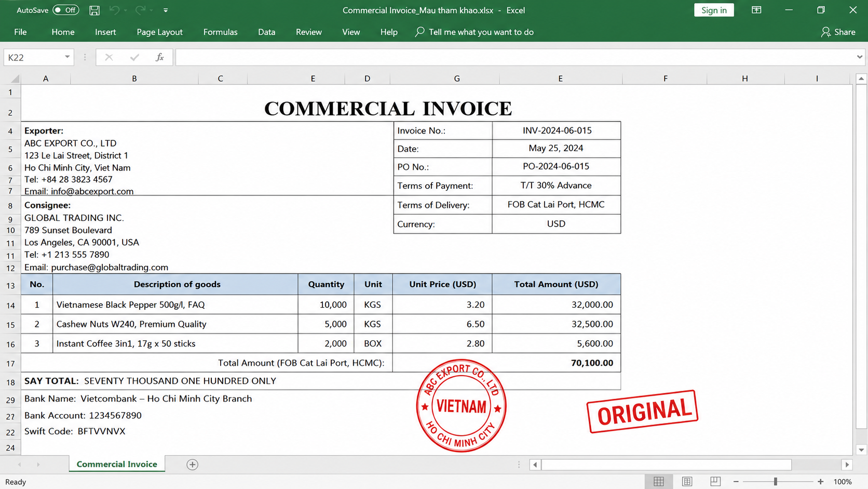This screenshot has width=868, height=489.
Task: Click the ORIGINAL stamp image
Action: pyautogui.click(x=642, y=412)
